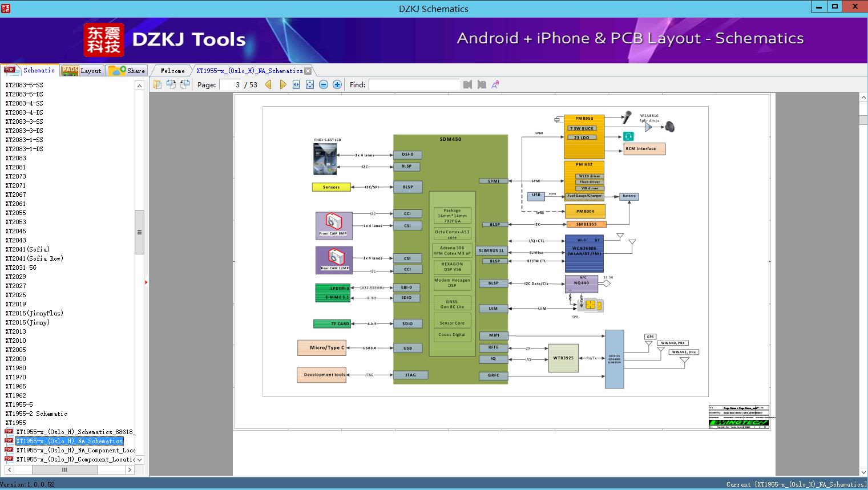Close the XT1955-x NA Schematics tab
The image size is (868, 490).
(x=308, y=71)
